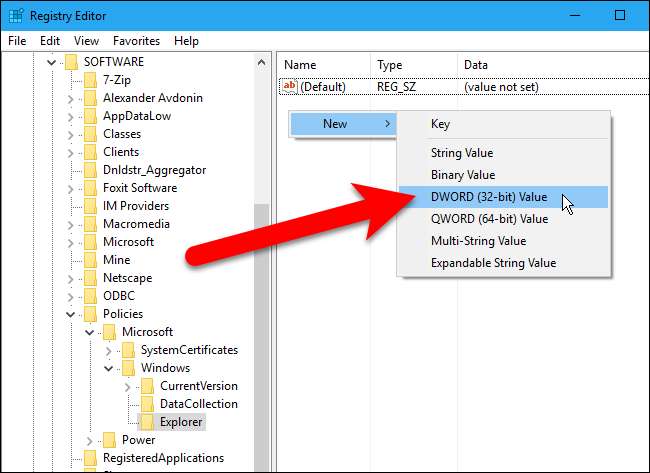650x473 pixels.
Task: Click the Type column header
Action: pyautogui.click(x=389, y=65)
